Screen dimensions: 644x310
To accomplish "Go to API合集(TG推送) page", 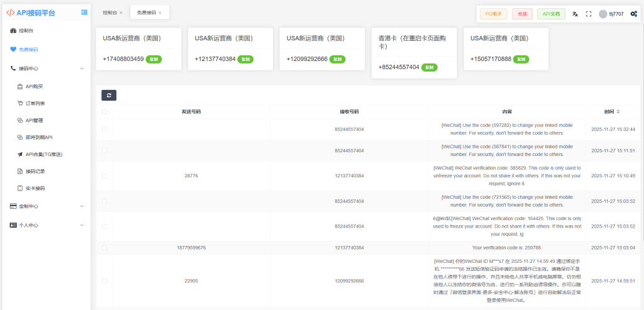I will point(43,154).
